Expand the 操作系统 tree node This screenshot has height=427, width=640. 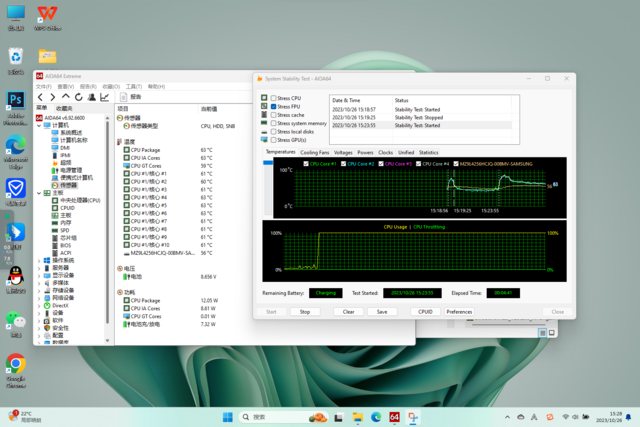[x=41, y=260]
